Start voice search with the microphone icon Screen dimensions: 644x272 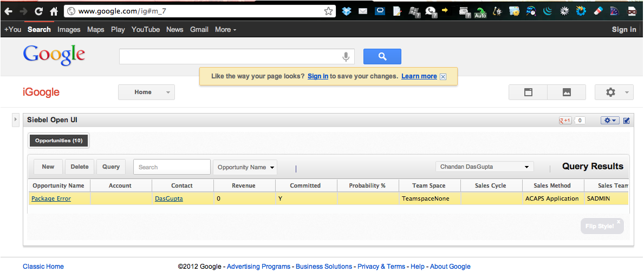pyautogui.click(x=346, y=57)
